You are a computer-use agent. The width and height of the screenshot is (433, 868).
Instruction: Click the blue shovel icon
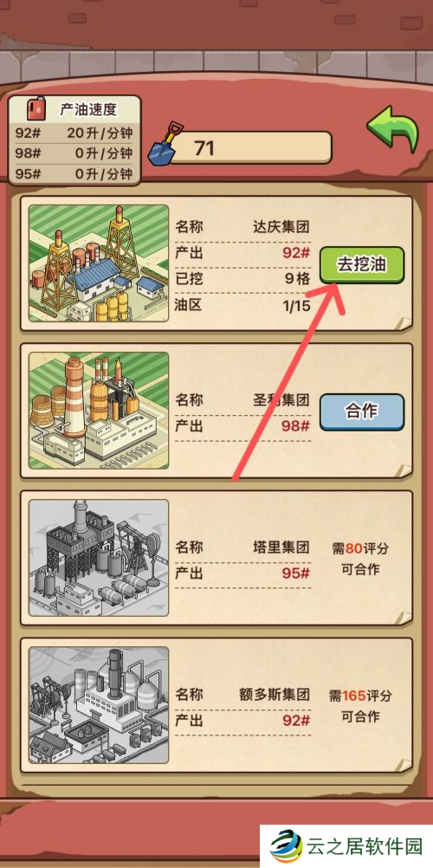pyautogui.click(x=165, y=146)
